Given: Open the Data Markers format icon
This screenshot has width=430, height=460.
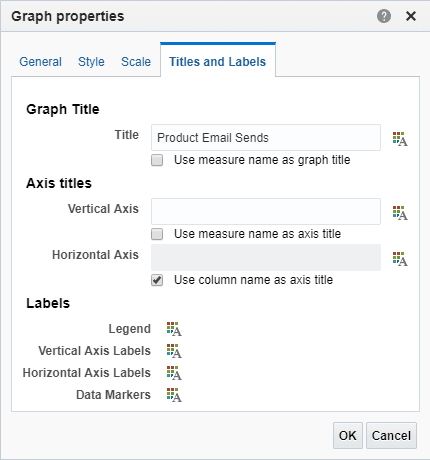Looking at the screenshot, I should pos(174,395).
